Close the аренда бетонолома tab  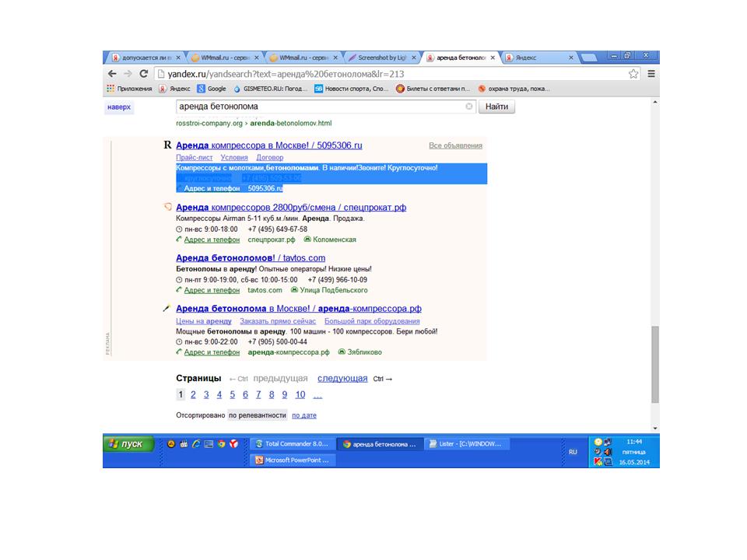click(x=493, y=58)
